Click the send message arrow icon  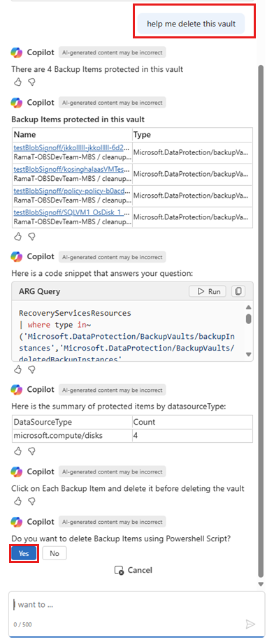[250, 624]
